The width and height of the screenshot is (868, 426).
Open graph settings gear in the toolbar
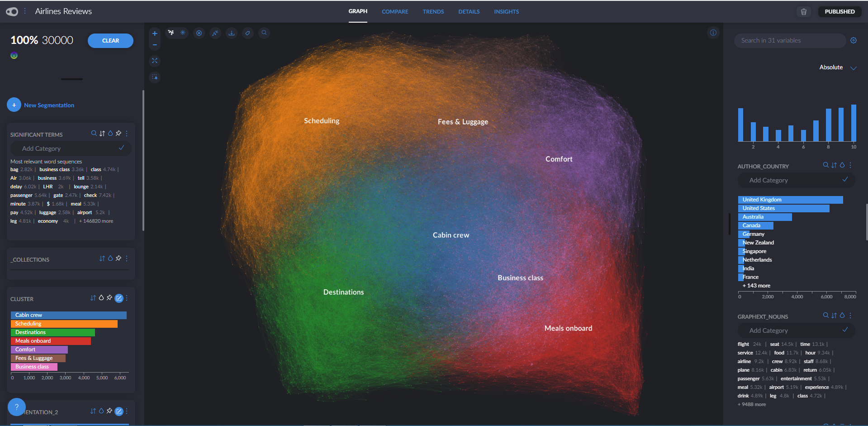point(199,33)
